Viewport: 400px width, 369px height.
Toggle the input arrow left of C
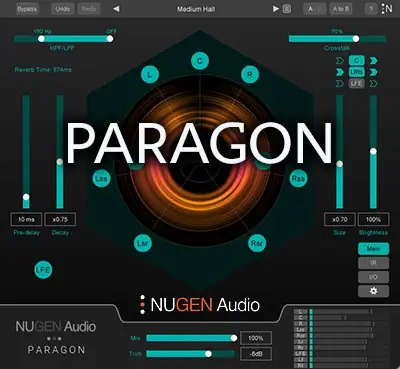[x=339, y=61]
